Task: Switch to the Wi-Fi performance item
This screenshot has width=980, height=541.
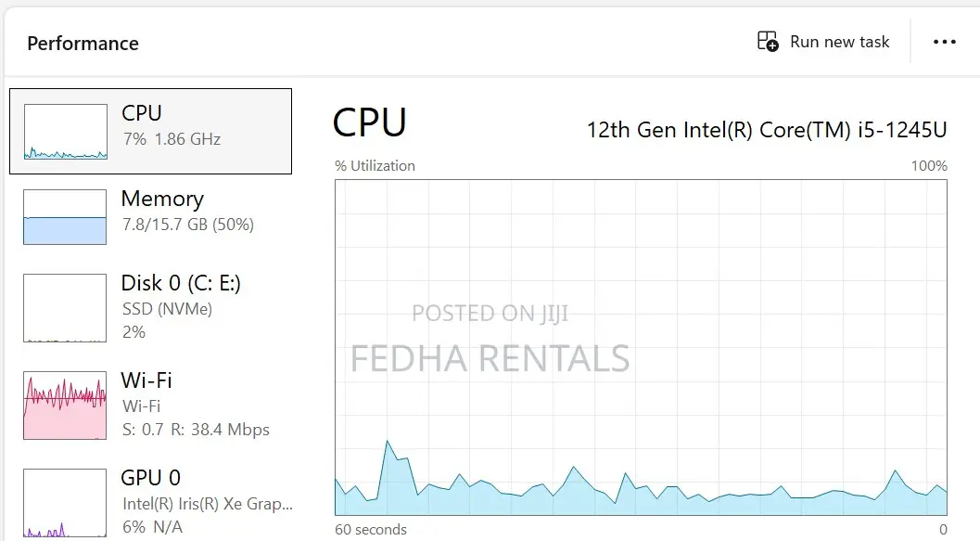Action: [150, 406]
